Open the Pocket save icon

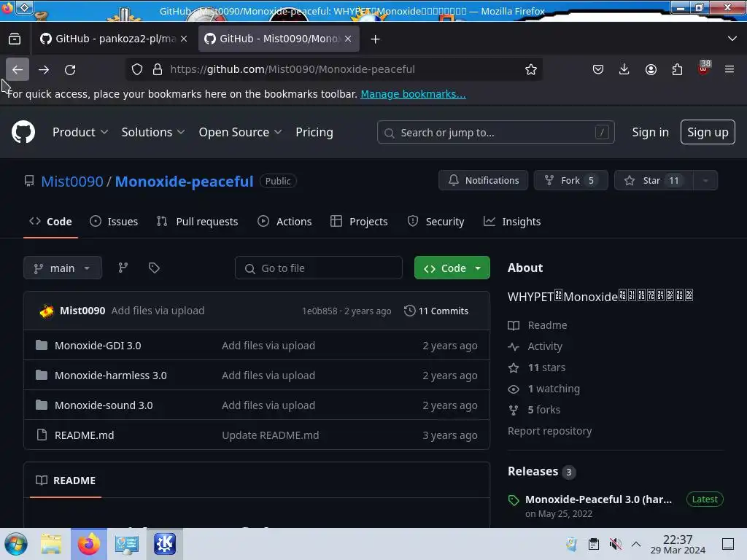(x=598, y=69)
